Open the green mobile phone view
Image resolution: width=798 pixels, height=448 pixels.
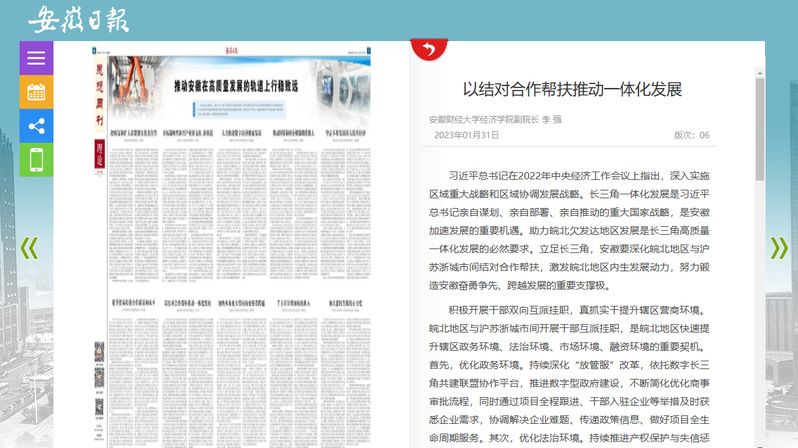pos(36,160)
